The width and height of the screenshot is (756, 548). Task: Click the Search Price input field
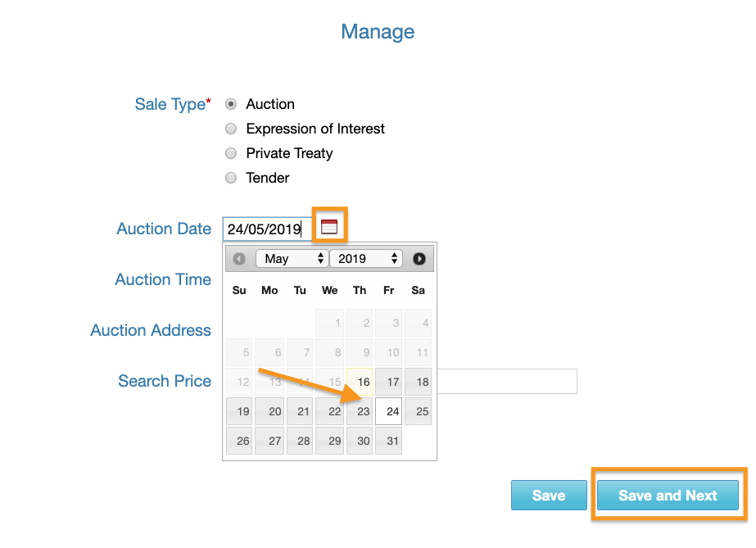pos(508,382)
